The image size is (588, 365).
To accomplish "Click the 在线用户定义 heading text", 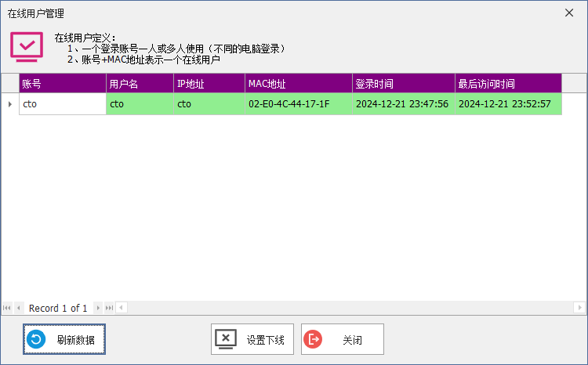I will [x=85, y=38].
